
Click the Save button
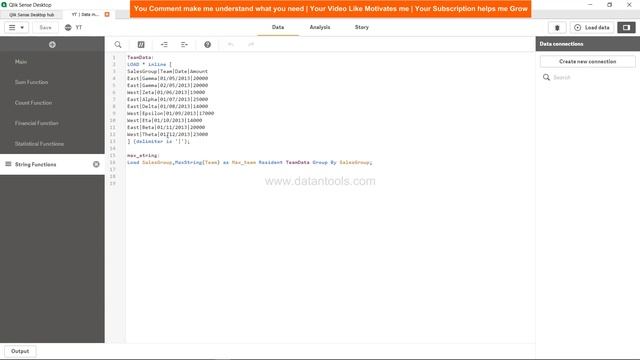pos(45,27)
